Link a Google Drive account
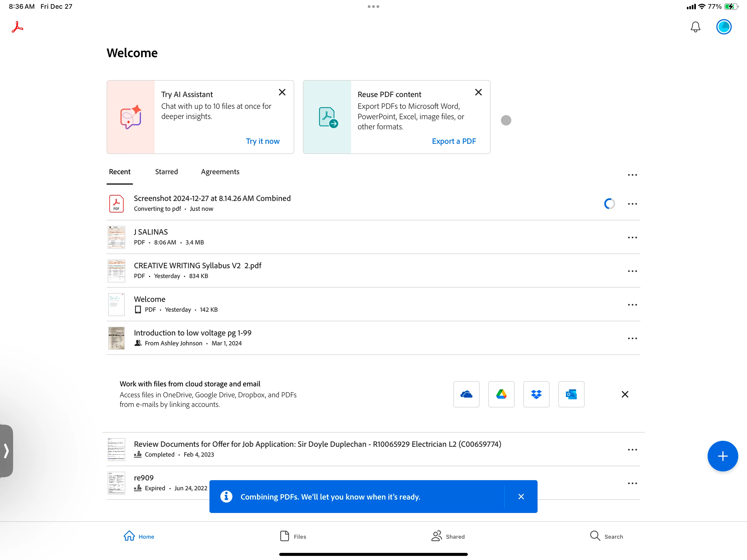747x560 pixels. pyautogui.click(x=501, y=394)
